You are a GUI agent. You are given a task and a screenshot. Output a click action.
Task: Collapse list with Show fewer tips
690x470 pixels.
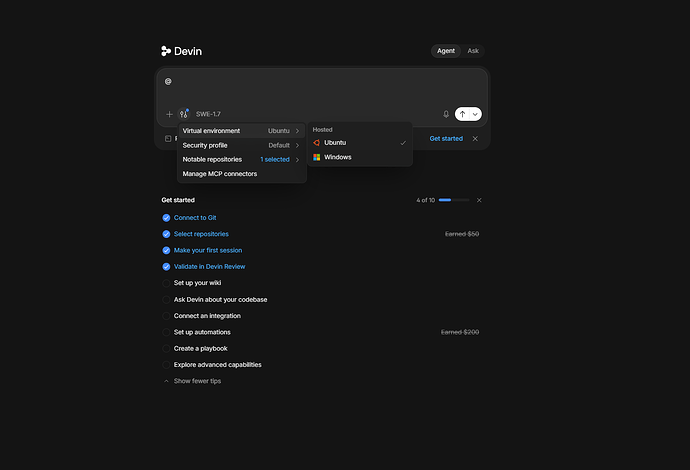pos(197,381)
